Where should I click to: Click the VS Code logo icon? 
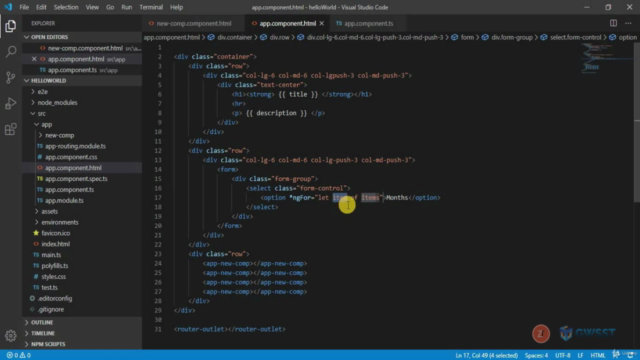coord(8,7)
